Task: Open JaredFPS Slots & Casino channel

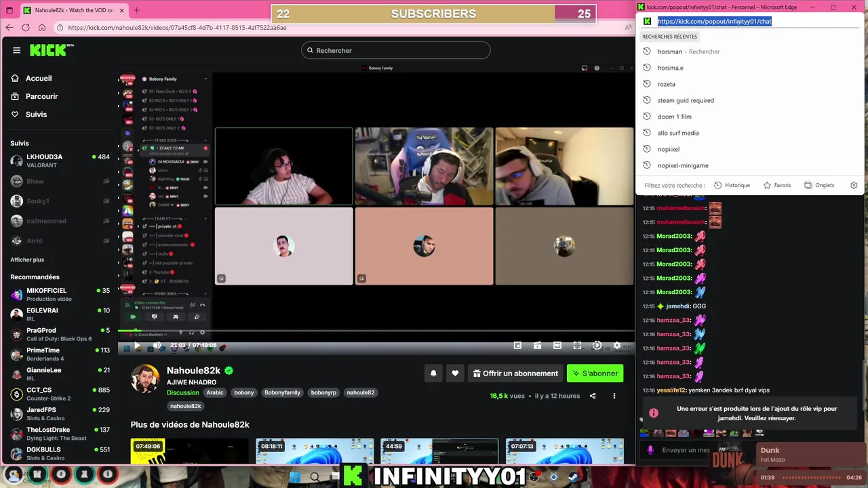Action: click(x=60, y=413)
